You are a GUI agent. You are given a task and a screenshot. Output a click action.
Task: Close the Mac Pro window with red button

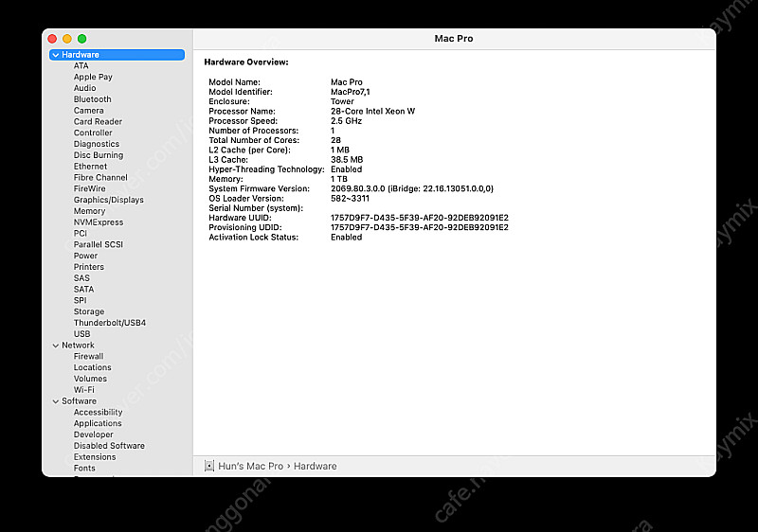click(52, 39)
